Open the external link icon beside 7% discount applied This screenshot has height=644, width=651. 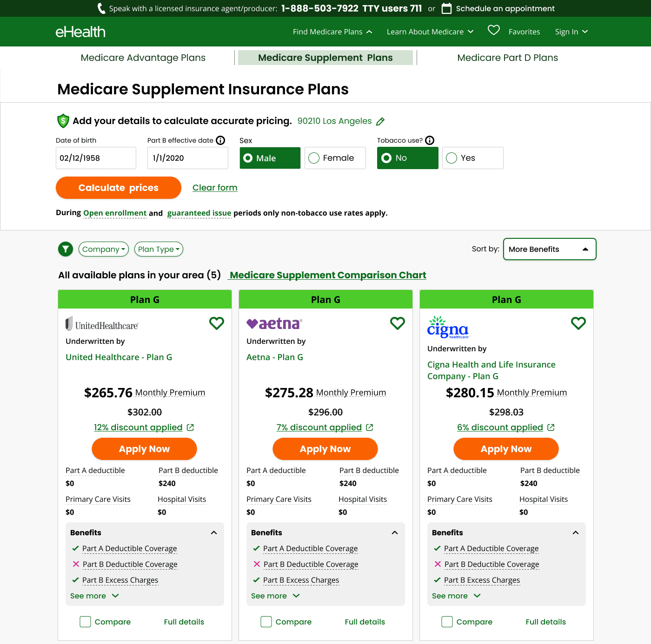370,427
